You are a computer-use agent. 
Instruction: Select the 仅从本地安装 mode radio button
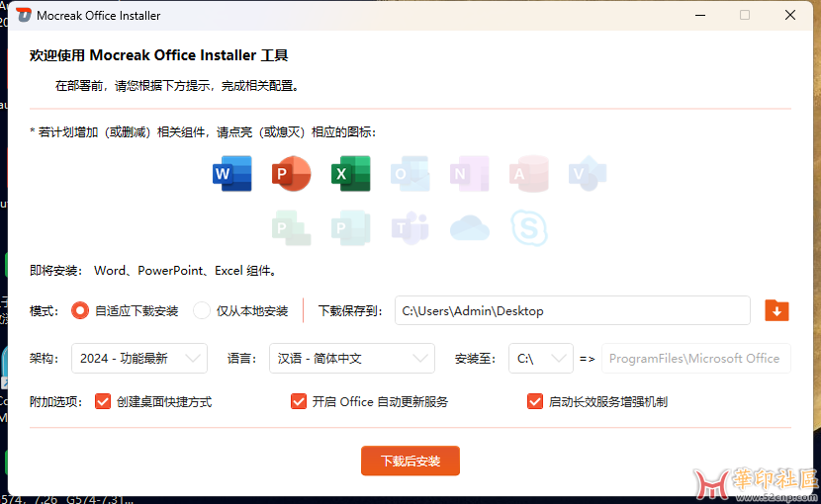tap(202, 311)
